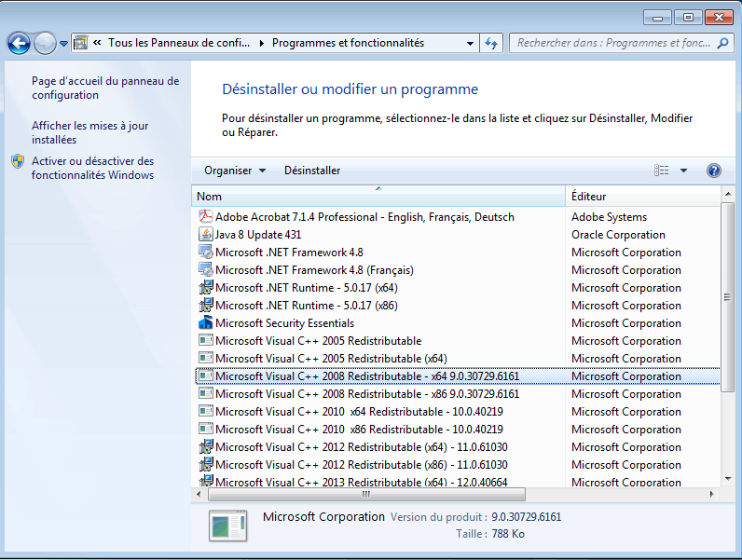Open help with the question mark icon

714,171
